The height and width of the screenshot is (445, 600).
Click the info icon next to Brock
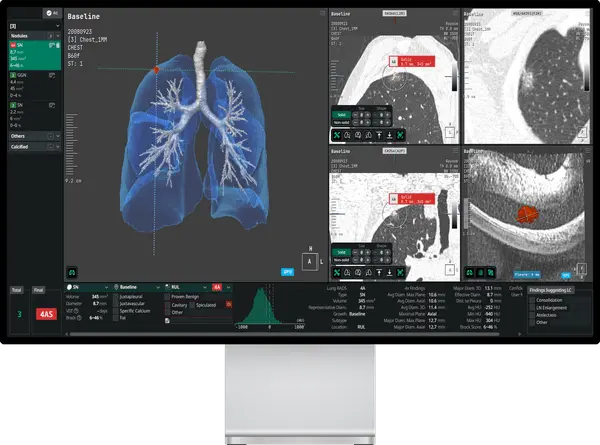79,318
